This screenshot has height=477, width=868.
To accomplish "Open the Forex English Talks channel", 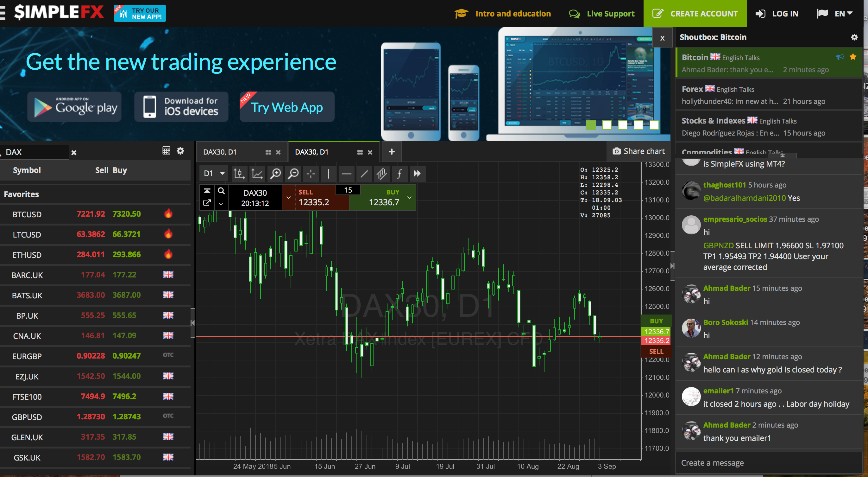I will 769,95.
